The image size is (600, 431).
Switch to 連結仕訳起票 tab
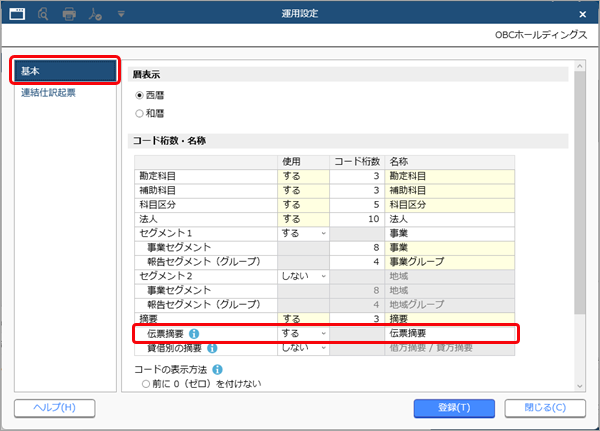coord(48,93)
